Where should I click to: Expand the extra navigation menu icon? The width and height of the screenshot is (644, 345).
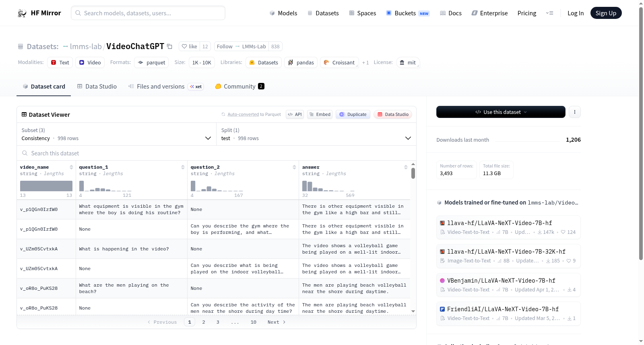click(549, 13)
